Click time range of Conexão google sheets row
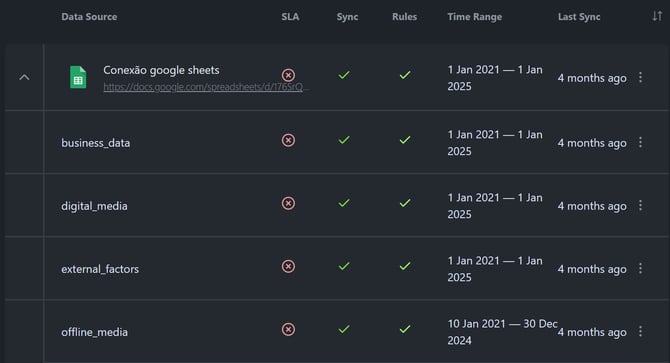Image resolution: width=670 pixels, height=363 pixels. 495,78
